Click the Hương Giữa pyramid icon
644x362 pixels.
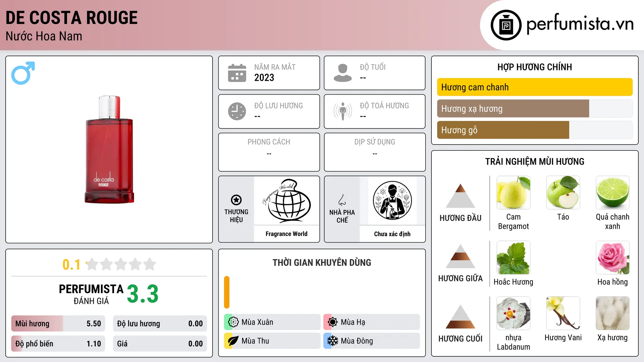pyautogui.click(x=460, y=256)
